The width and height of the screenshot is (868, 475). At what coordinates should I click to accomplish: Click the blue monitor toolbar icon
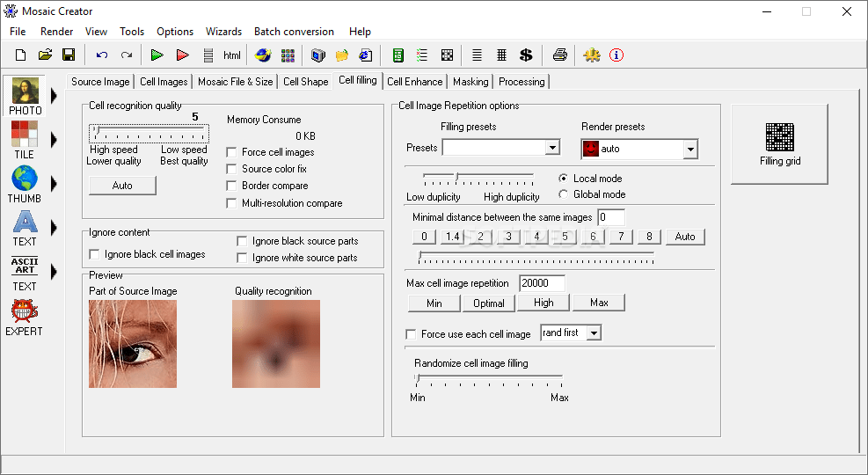pyautogui.click(x=317, y=55)
